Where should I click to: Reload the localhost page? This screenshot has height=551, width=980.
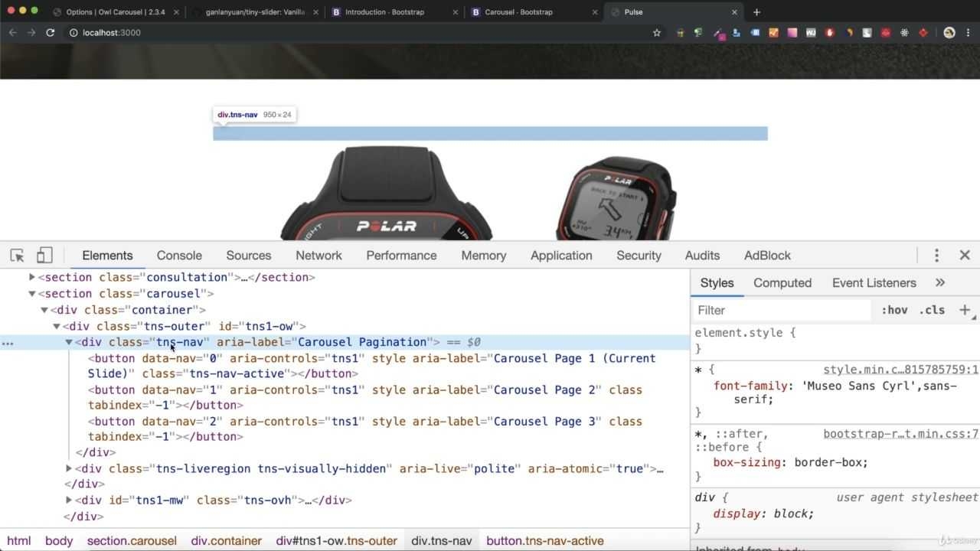pyautogui.click(x=51, y=33)
